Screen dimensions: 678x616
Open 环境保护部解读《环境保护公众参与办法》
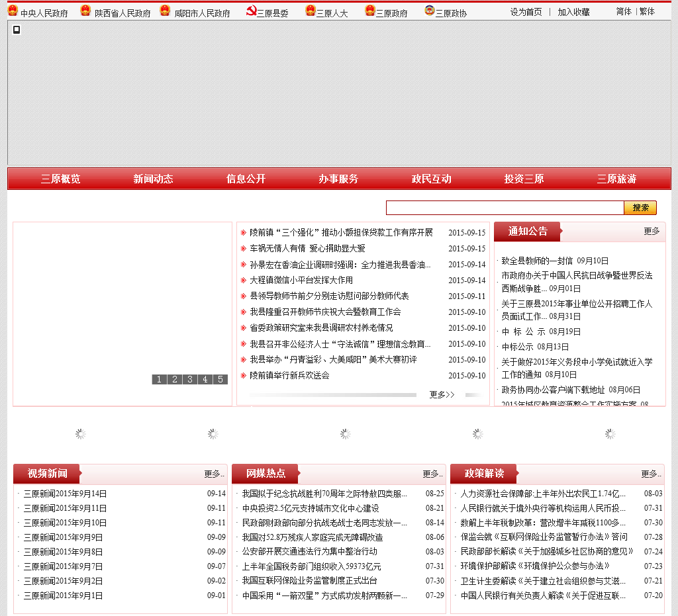click(535, 566)
